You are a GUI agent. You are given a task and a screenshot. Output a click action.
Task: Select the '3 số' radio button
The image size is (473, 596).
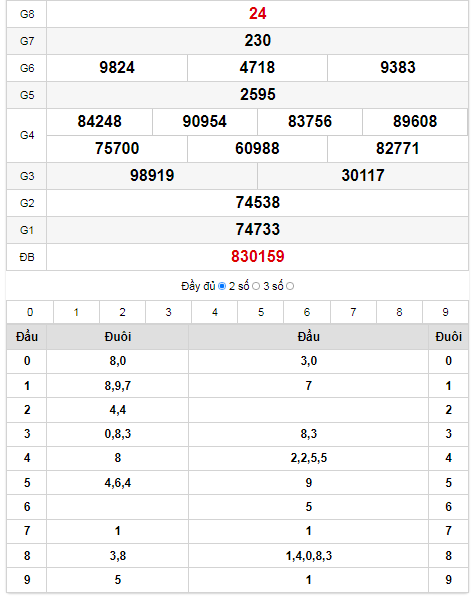(290, 286)
